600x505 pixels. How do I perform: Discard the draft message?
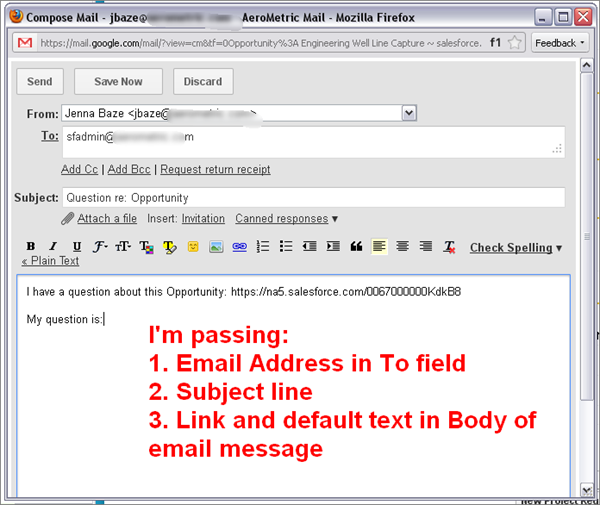[x=203, y=81]
